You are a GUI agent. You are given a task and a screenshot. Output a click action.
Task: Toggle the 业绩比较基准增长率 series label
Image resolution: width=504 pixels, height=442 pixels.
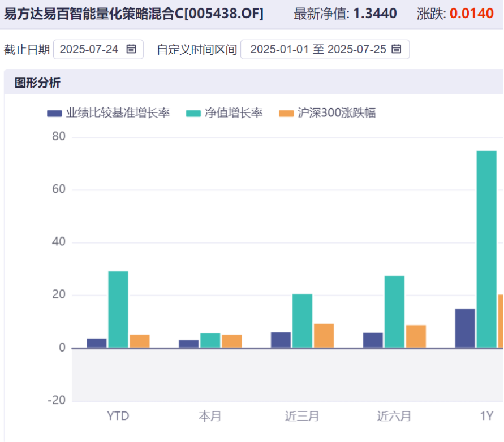118,113
